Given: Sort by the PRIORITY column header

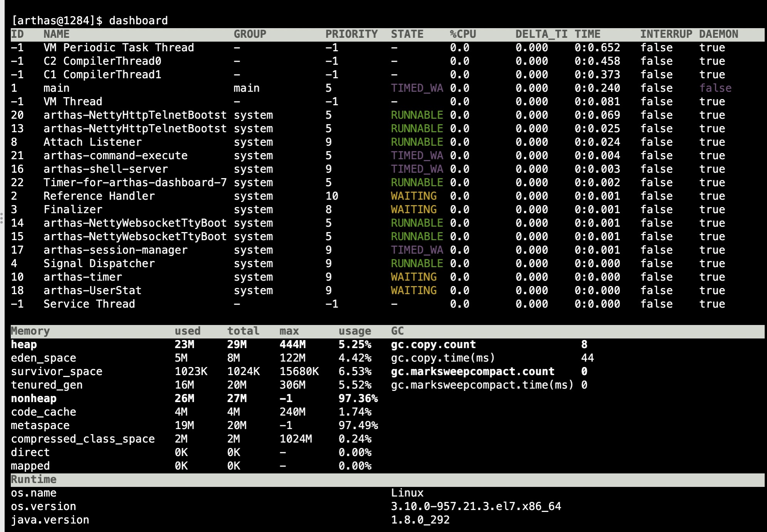Looking at the screenshot, I should pos(351,34).
